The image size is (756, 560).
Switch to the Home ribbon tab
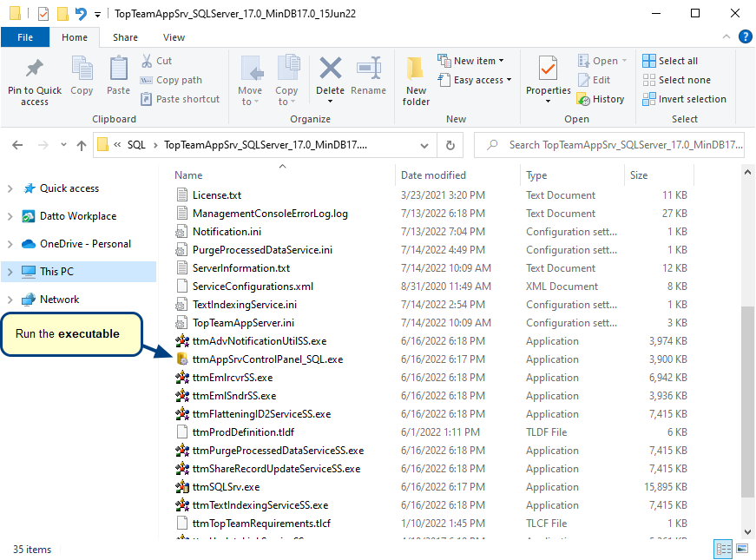pyautogui.click(x=75, y=37)
